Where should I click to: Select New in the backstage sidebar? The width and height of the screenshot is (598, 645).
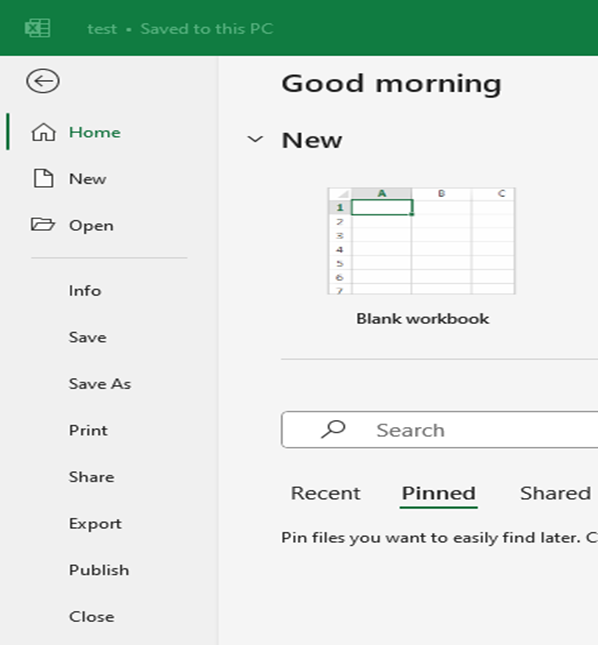pyautogui.click(x=88, y=179)
